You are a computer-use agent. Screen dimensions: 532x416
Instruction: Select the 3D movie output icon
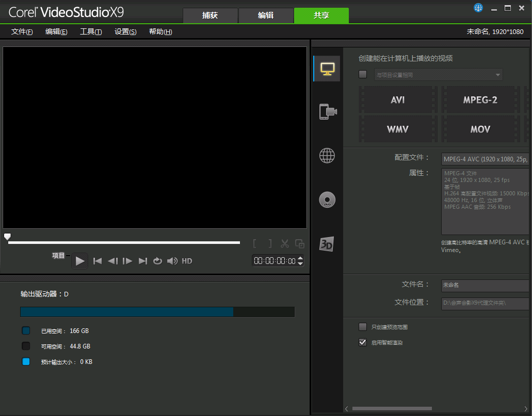point(327,244)
